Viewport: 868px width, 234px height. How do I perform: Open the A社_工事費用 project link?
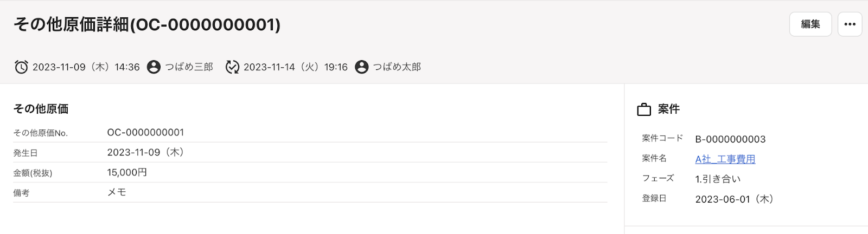(725, 159)
